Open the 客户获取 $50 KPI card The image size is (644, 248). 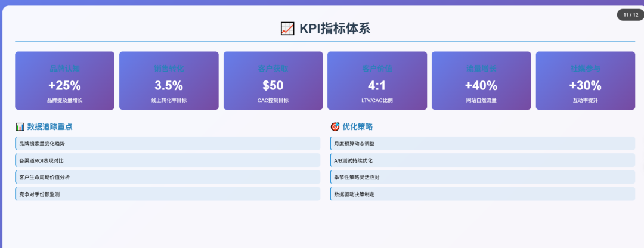273,80
